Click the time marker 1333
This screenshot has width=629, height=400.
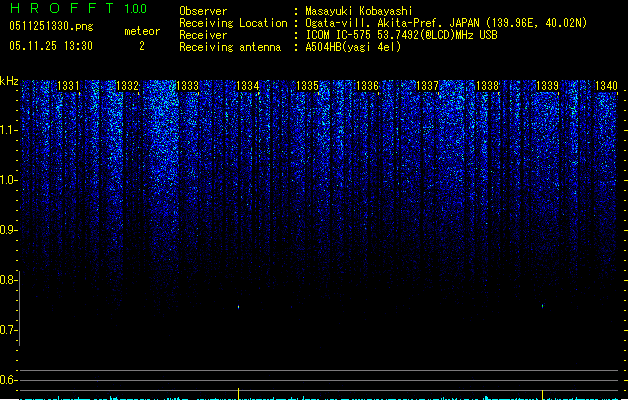tap(187, 86)
